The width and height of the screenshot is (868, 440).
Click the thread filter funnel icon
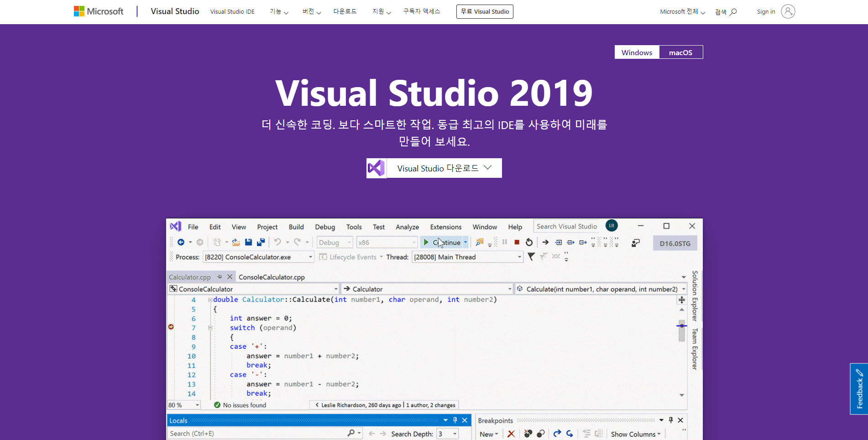click(531, 257)
